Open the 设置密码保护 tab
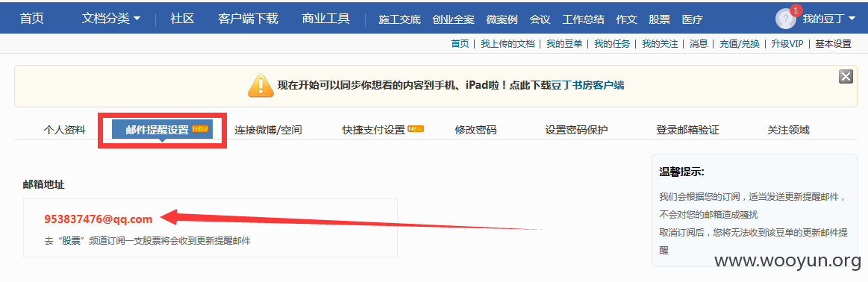The image size is (868, 282). click(576, 131)
